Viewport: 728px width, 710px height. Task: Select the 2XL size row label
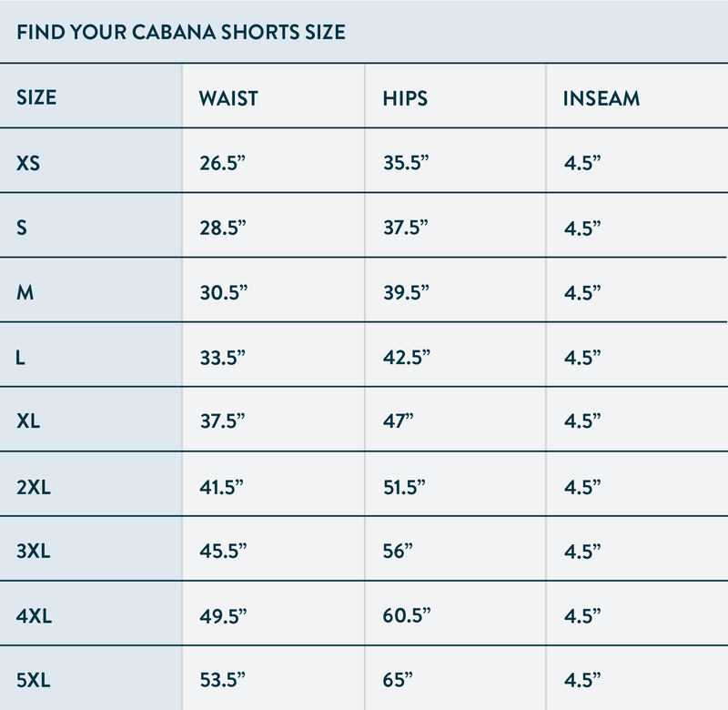pyautogui.click(x=34, y=487)
